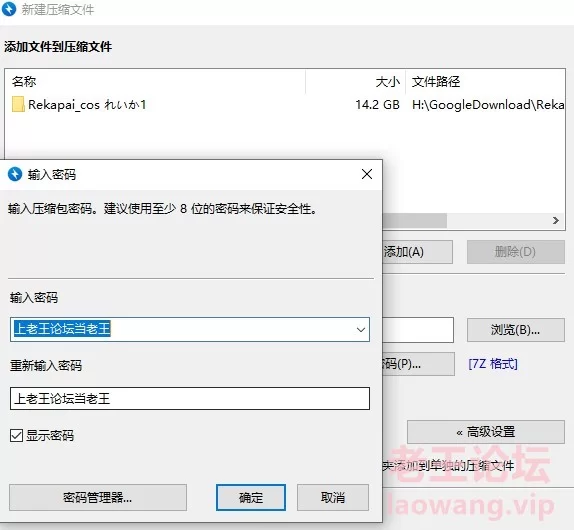Image resolution: width=574 pixels, height=530 pixels.
Task: Select the Rekapai_cos folder icon in list
Action: coord(18,105)
